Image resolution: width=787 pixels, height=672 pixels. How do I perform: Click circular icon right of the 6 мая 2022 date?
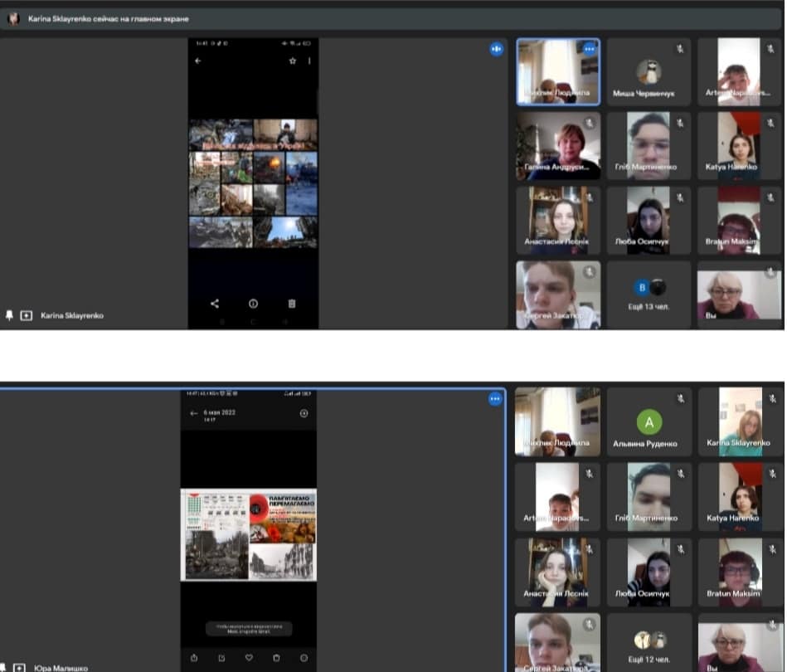click(304, 413)
